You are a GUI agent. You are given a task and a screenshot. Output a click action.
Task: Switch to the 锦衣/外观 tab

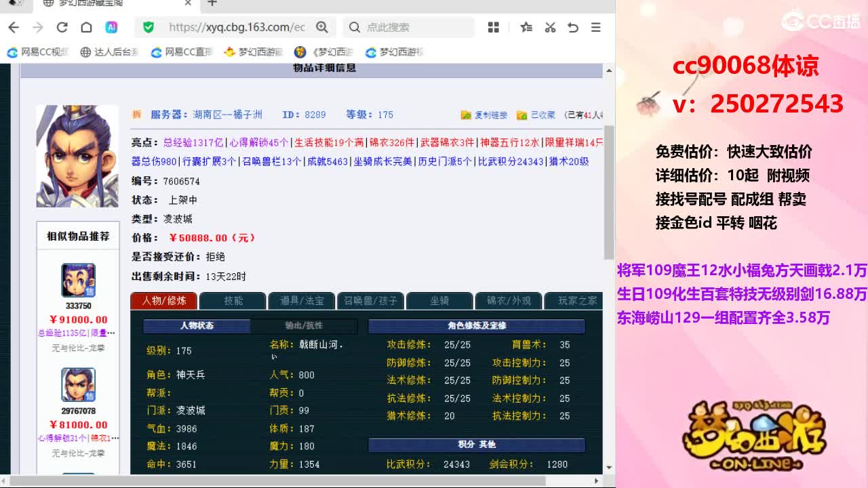509,300
